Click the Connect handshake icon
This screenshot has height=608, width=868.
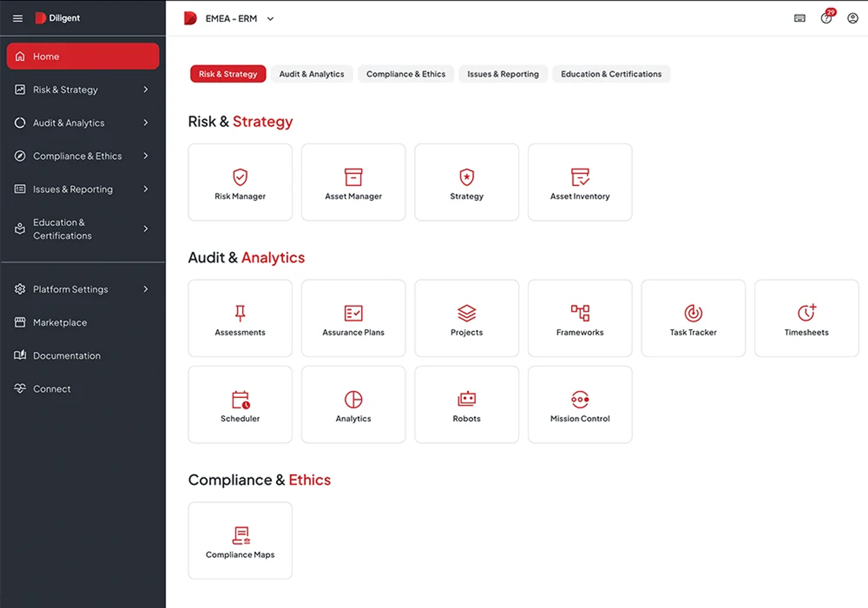coord(20,389)
